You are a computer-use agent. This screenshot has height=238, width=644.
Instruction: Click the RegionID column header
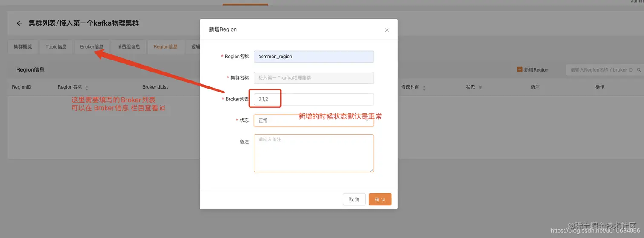[x=22, y=87]
